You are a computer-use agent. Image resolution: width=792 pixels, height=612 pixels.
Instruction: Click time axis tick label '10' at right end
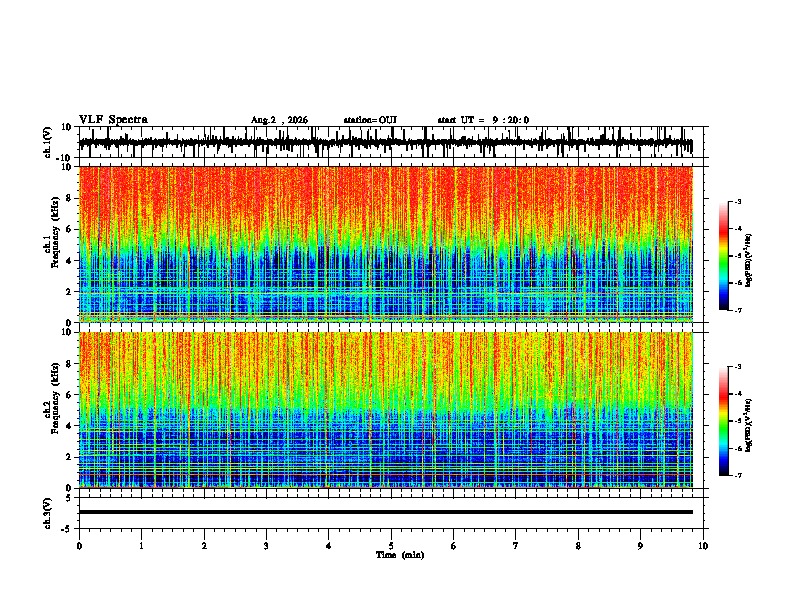click(x=703, y=546)
